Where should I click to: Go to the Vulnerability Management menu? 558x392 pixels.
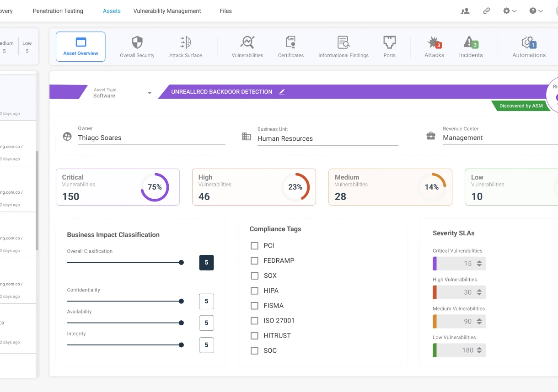pos(167,11)
